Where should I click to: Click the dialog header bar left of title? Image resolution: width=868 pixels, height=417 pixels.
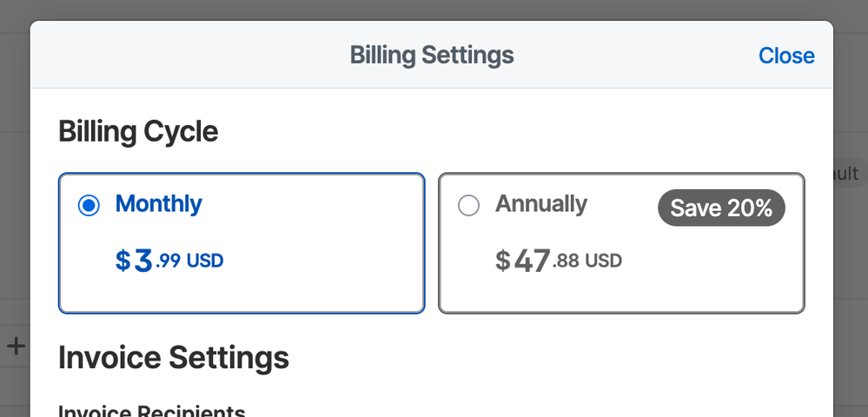(174, 56)
